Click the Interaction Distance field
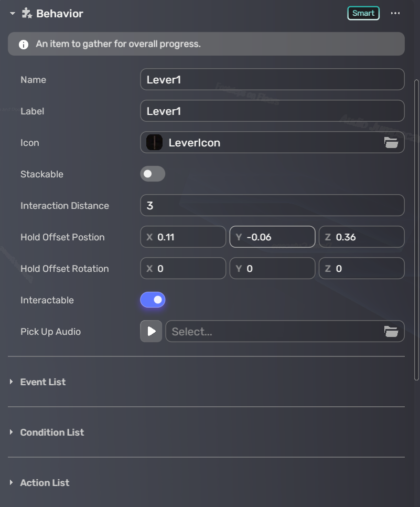Viewport: 420px width, 507px height. 272,206
